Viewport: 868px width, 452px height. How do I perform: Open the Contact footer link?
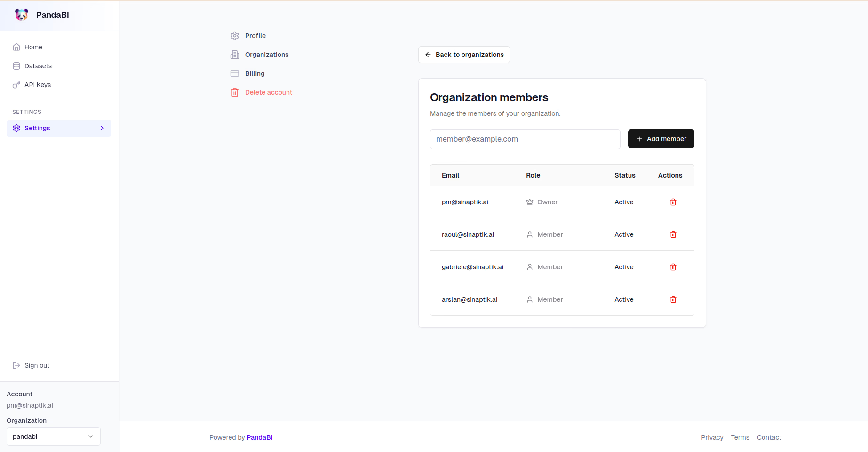click(769, 437)
